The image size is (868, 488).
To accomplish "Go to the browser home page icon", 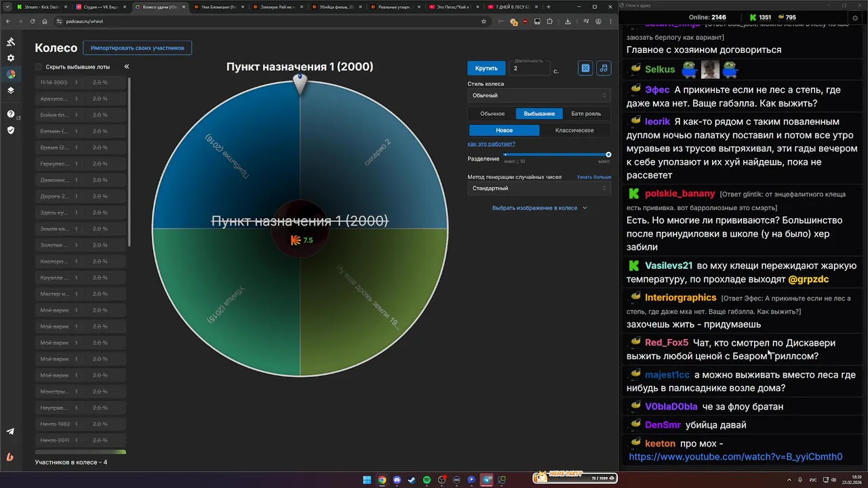I will coord(45,21).
